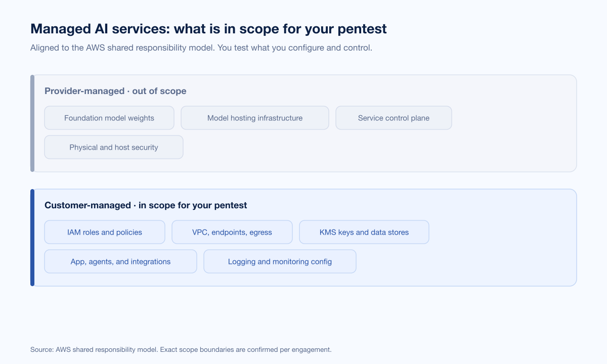Image resolution: width=607 pixels, height=364 pixels.
Task: Click the gray accent bar of provider panel
Action: click(32, 123)
